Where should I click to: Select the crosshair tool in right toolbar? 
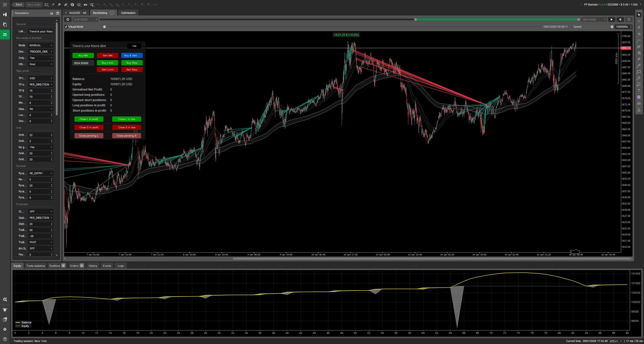pyautogui.click(x=639, y=21)
